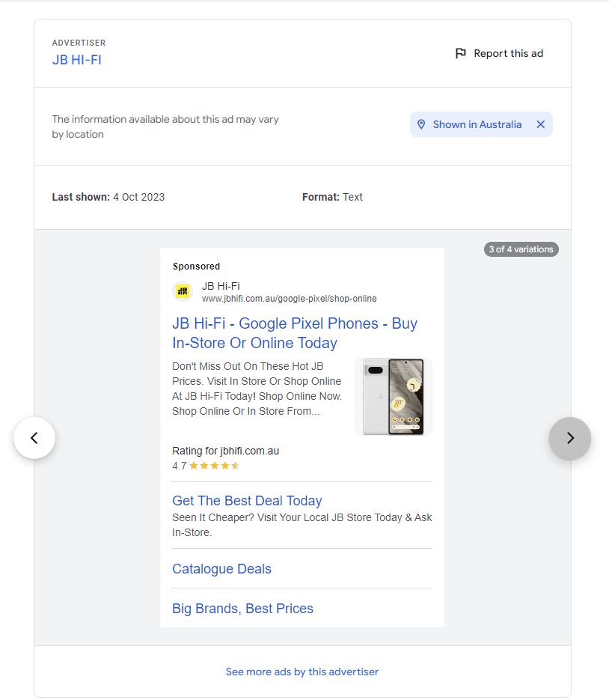Click the 3 of 4 variations badge

(521, 249)
